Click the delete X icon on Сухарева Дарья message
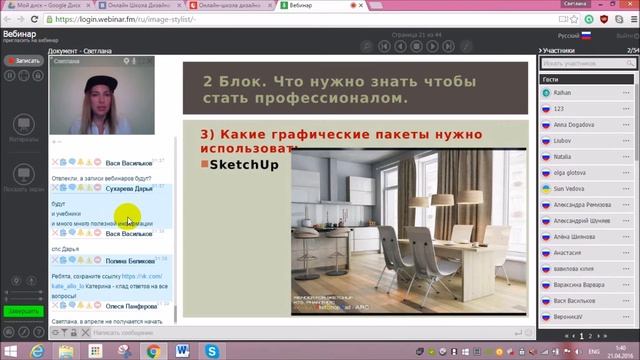 coord(55,188)
